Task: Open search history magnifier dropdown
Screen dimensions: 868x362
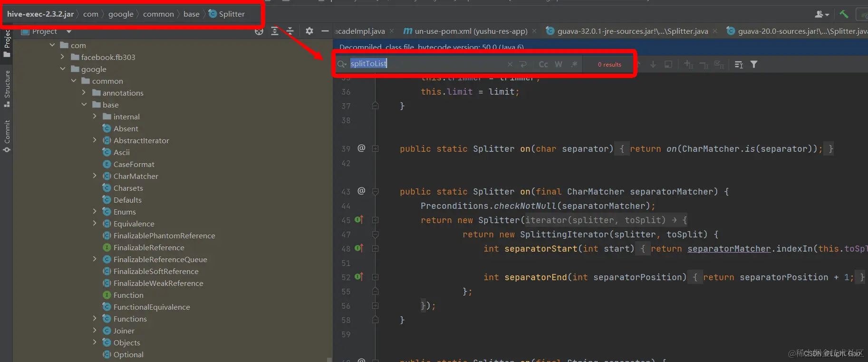Action: click(x=342, y=64)
